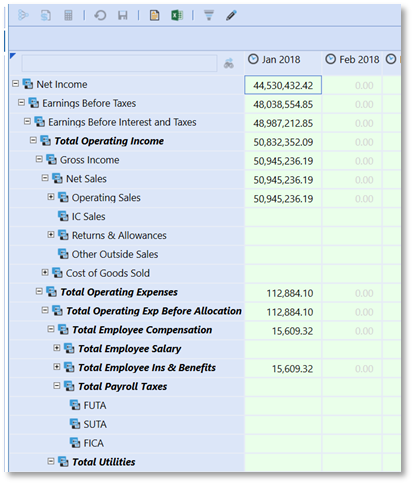This screenshot has width=413, height=484.
Task: Click the Export to Excel icon
Action: point(177,15)
